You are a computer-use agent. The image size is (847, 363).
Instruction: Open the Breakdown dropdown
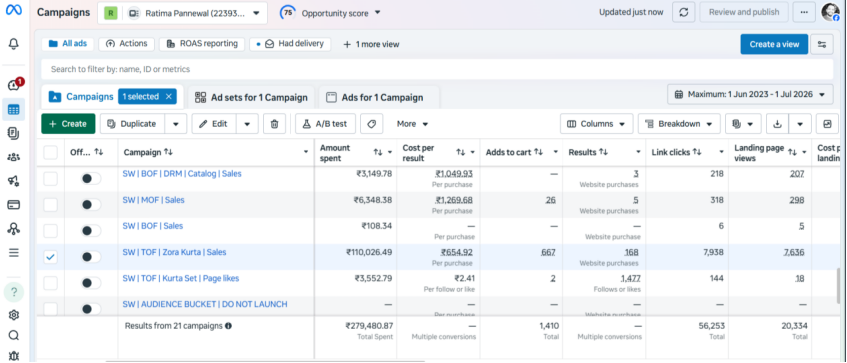[x=679, y=124]
